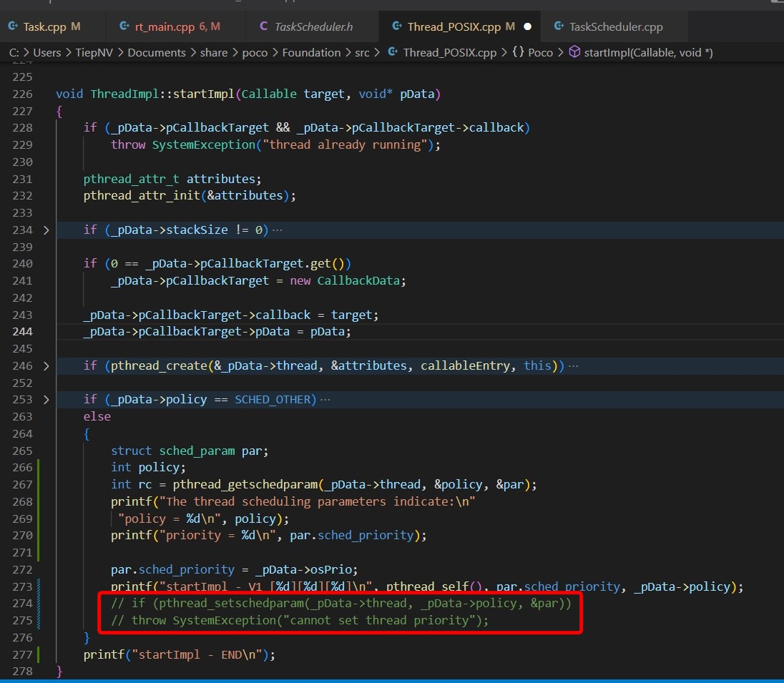784x683 pixels.
Task: Open the poco breadcrumb folder
Action: [255, 52]
